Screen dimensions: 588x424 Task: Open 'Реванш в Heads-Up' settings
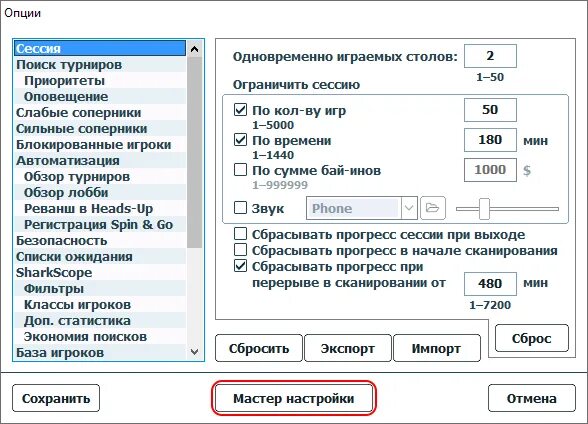[100, 208]
